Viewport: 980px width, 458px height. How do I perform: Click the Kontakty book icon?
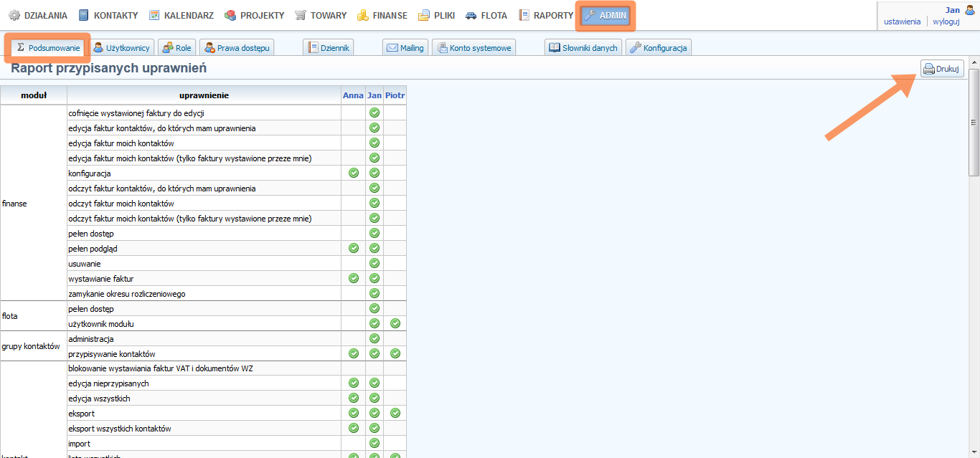click(x=84, y=15)
